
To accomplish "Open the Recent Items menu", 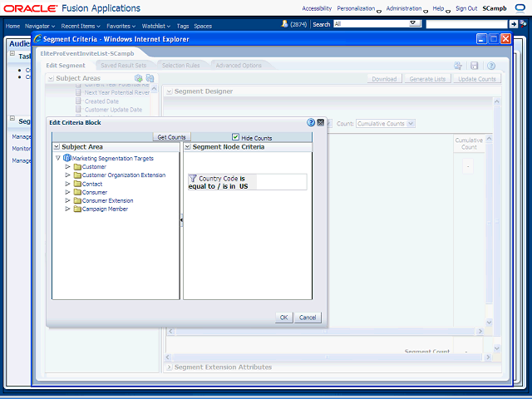I will [x=81, y=26].
